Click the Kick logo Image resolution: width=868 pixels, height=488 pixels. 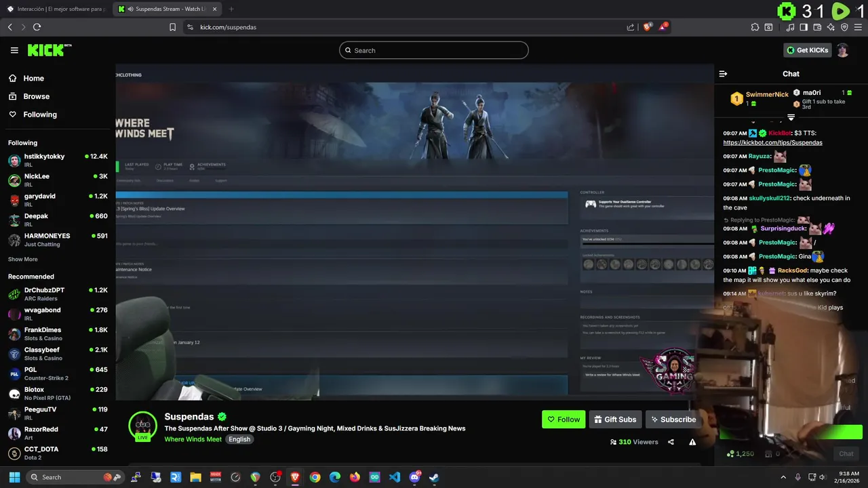[x=50, y=50]
